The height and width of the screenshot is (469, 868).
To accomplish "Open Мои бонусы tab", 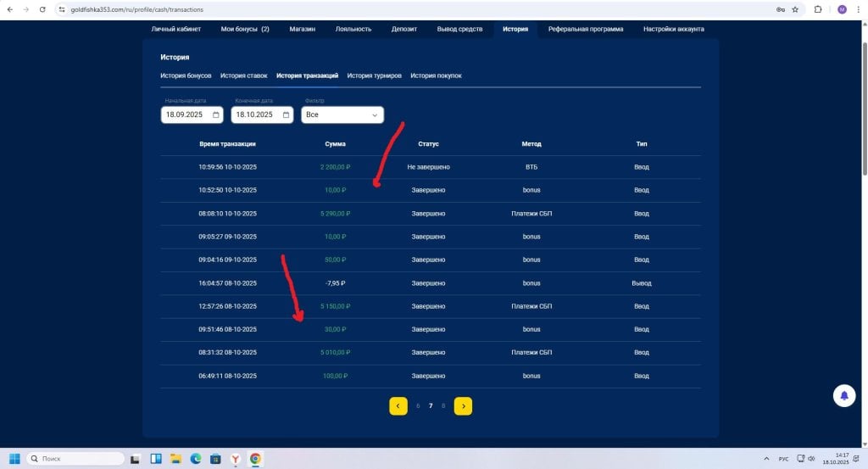I will 245,29.
